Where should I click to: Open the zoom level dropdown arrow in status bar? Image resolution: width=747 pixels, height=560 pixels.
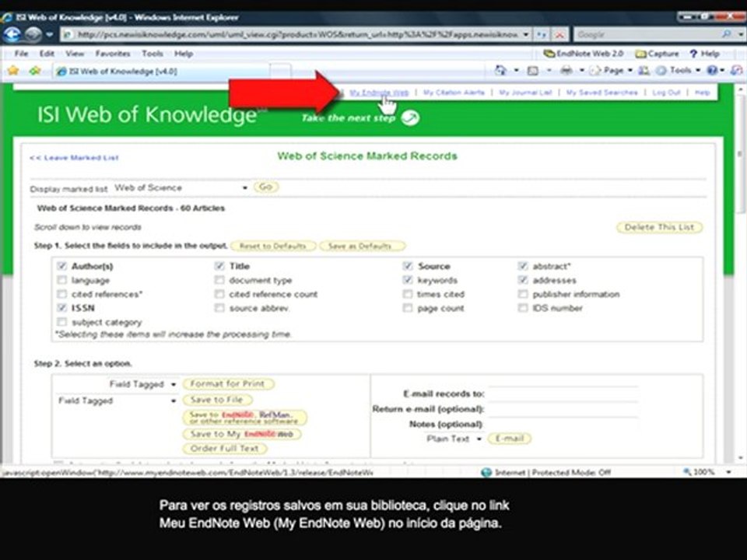729,472
